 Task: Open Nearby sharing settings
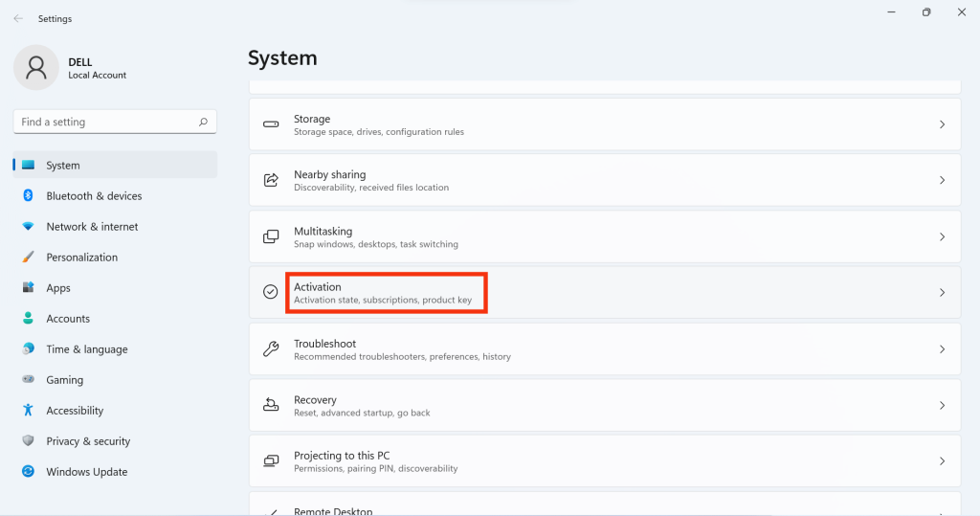point(605,180)
